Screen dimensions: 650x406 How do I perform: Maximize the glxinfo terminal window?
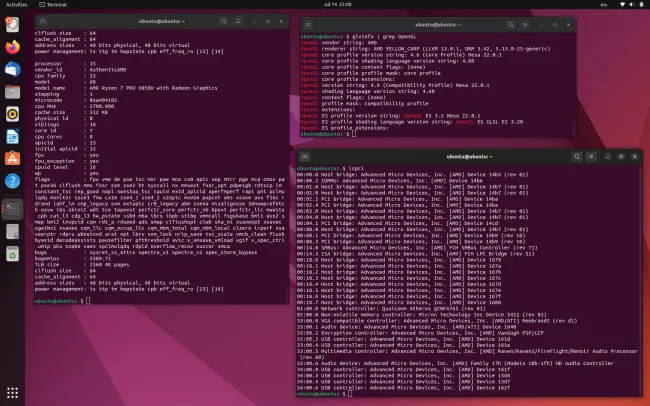click(555, 25)
